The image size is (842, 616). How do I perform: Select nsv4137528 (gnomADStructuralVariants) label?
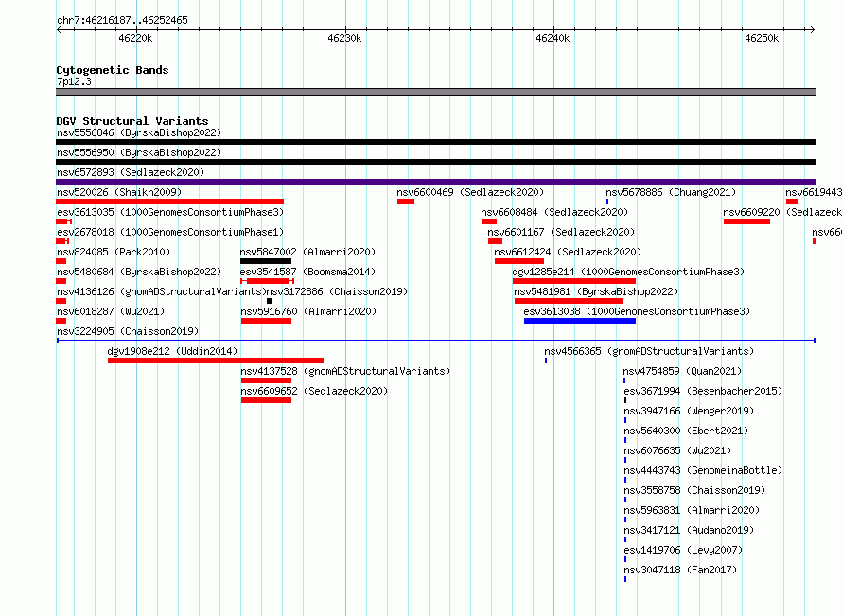click(x=345, y=371)
